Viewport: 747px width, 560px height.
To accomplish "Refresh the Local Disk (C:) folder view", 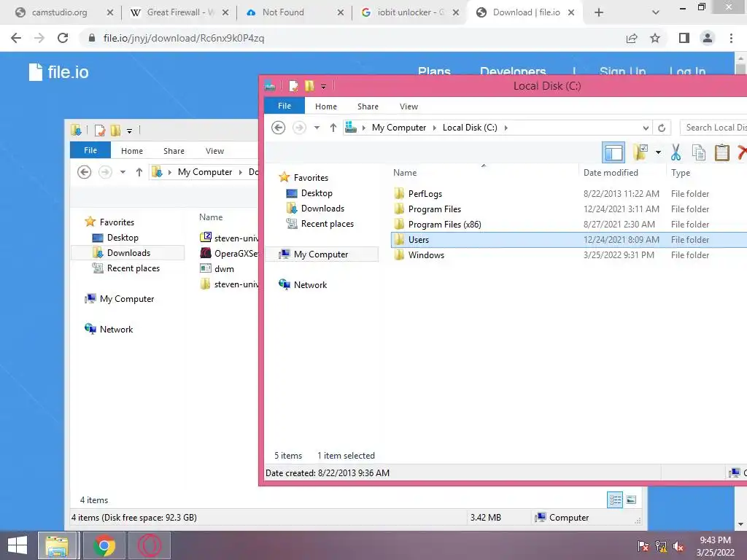I will [661, 128].
